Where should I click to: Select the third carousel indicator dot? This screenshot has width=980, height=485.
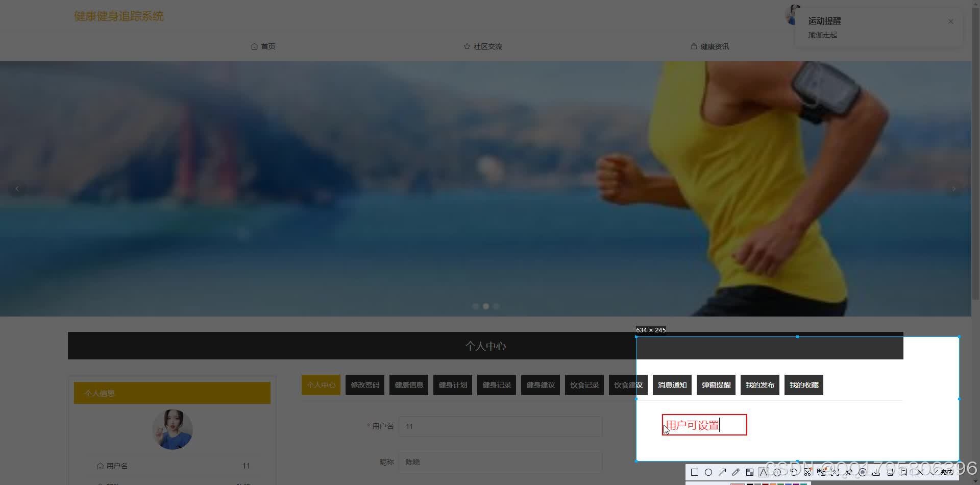496,306
